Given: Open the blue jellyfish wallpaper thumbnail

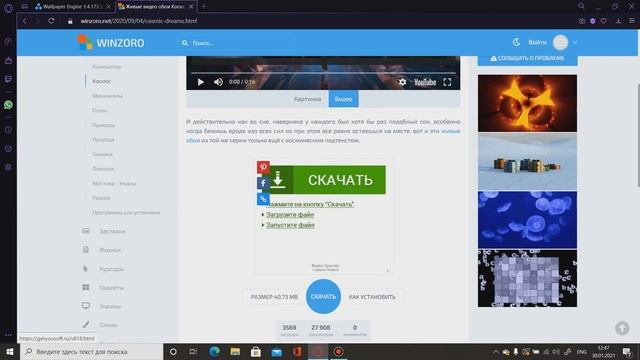Looking at the screenshot, I should [527, 220].
